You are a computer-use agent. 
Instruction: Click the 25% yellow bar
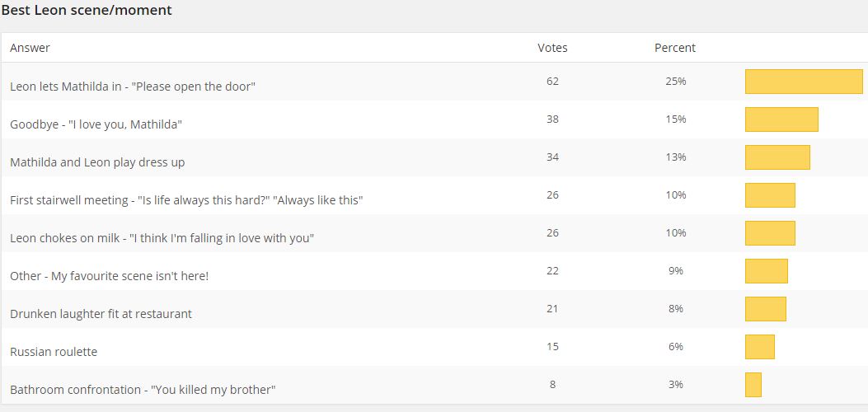pyautogui.click(x=804, y=82)
